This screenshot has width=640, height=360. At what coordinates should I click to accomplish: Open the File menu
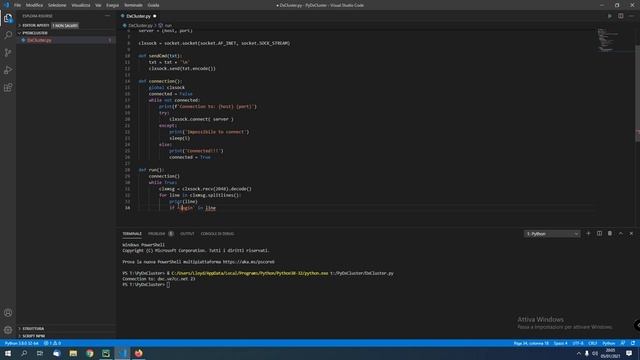pyautogui.click(x=18, y=5)
